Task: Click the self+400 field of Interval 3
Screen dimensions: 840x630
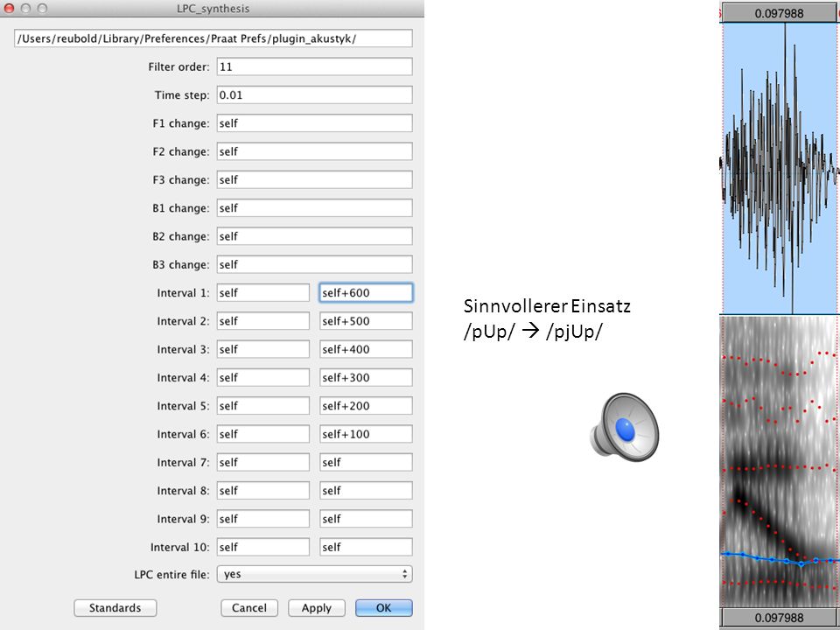Action: (366, 349)
